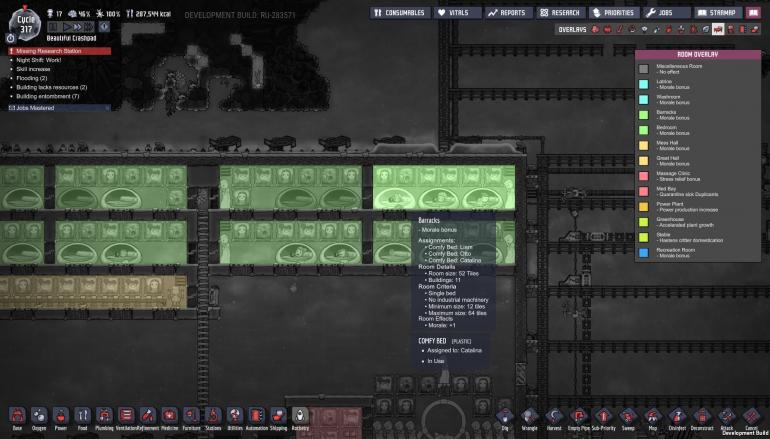
Task: Expand the 53 Jobs Mastered notification
Action: 59,108
